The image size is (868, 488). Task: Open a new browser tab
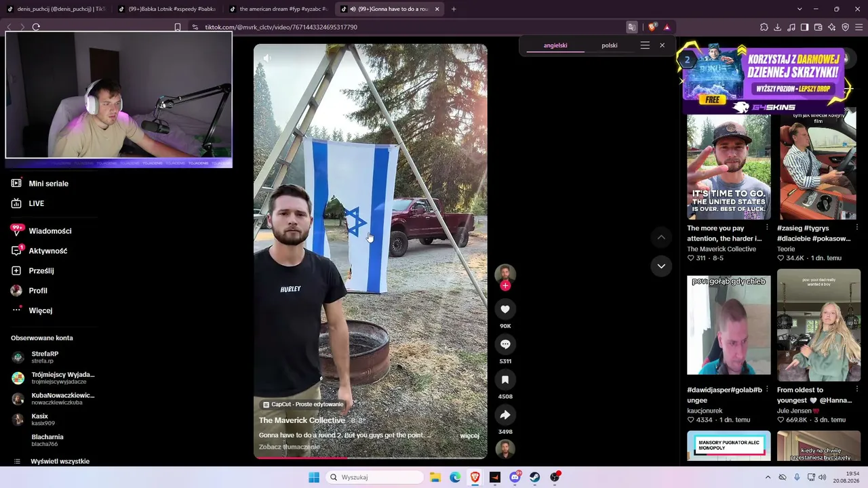[454, 9]
